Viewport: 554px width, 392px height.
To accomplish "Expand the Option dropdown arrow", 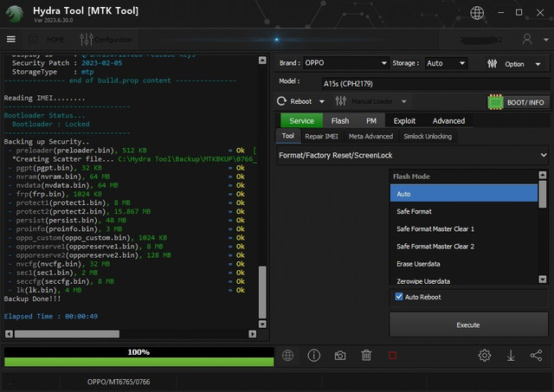I will (x=538, y=64).
